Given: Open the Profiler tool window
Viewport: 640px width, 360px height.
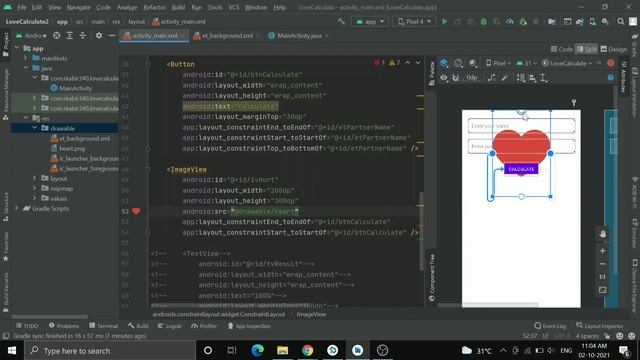Looking at the screenshot, I should [x=204, y=326].
